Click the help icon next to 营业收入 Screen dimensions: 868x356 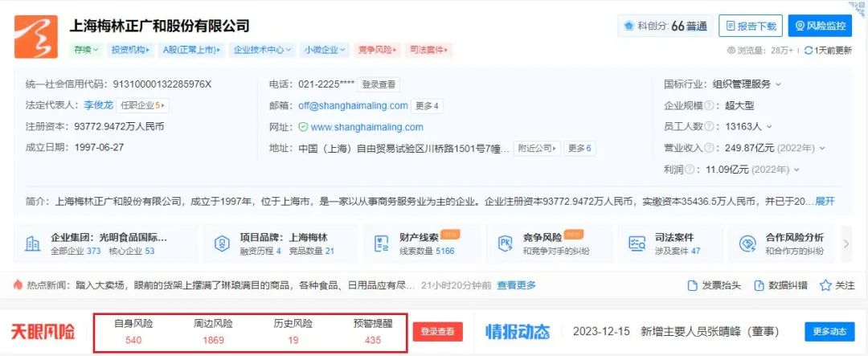click(x=709, y=148)
